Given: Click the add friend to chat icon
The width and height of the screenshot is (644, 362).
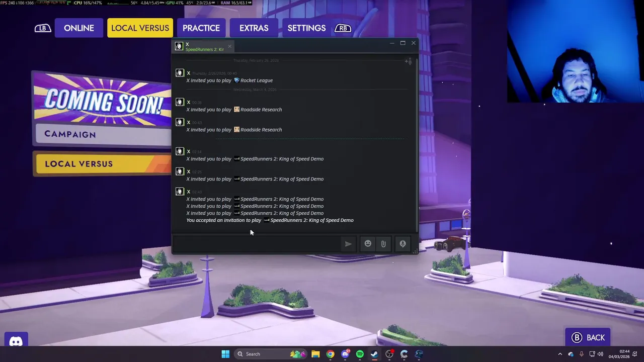Looking at the screenshot, I should 408,61.
